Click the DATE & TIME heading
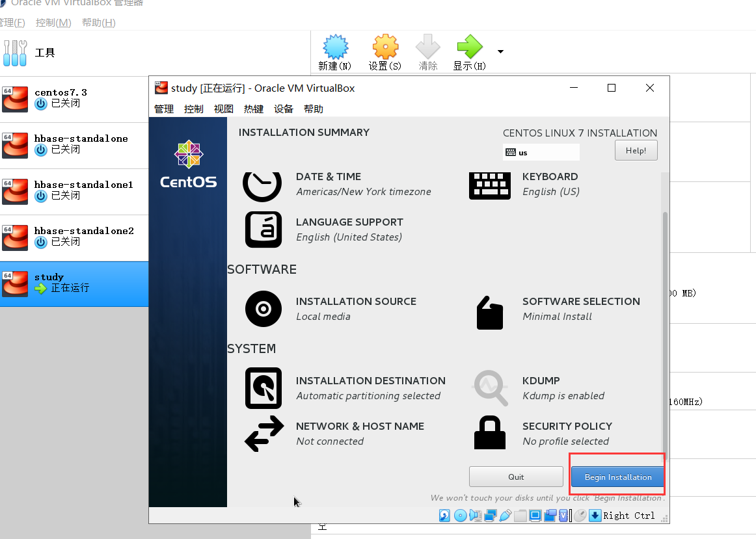The height and width of the screenshot is (539, 756). [329, 177]
